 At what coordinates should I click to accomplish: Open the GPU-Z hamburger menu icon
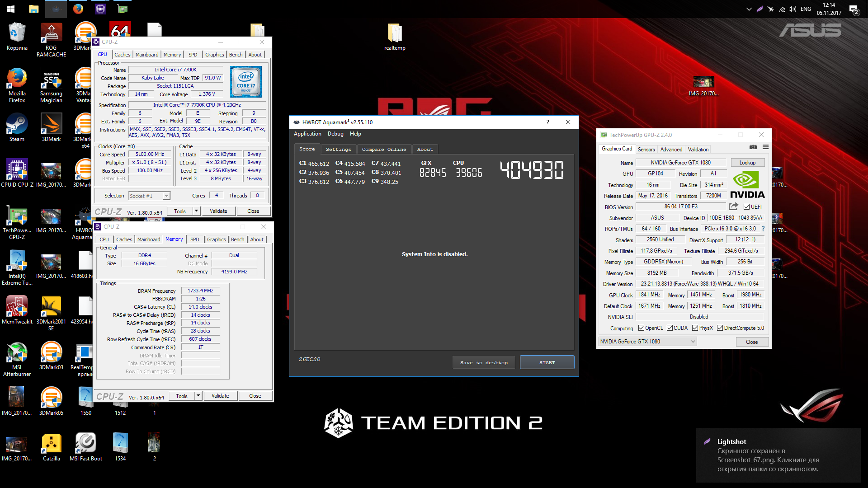765,147
